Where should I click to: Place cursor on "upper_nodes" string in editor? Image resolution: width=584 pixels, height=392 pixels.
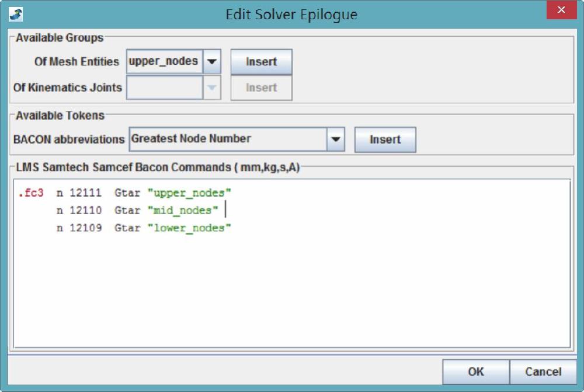189,192
